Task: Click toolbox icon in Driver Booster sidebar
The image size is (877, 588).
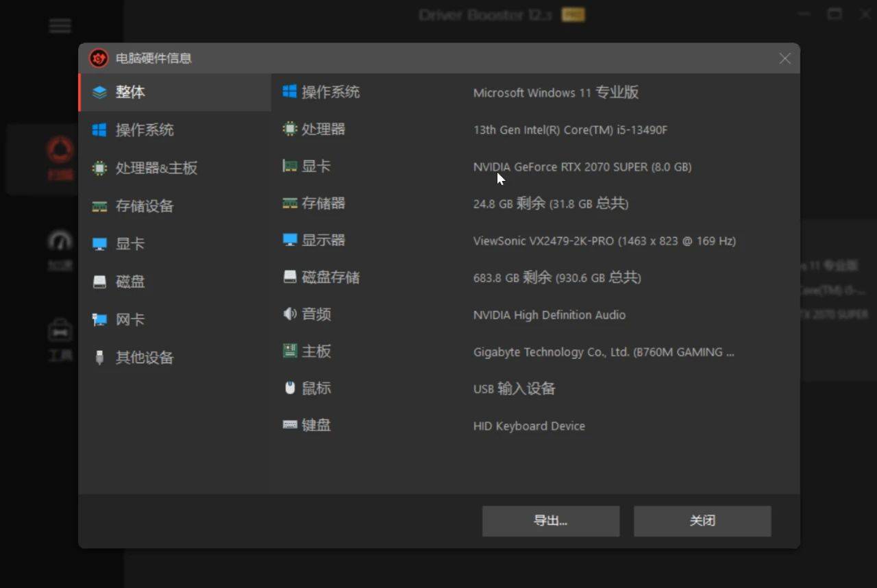Action: pos(60,331)
